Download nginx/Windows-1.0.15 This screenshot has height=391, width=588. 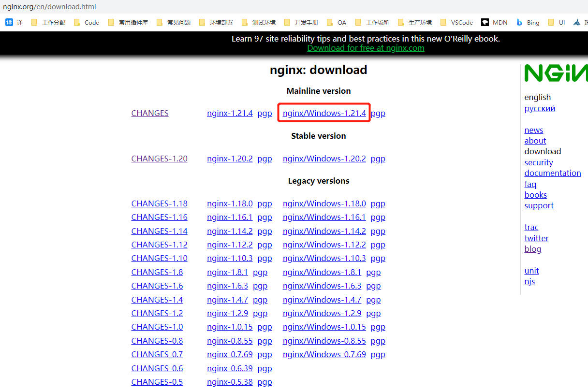[x=324, y=327]
